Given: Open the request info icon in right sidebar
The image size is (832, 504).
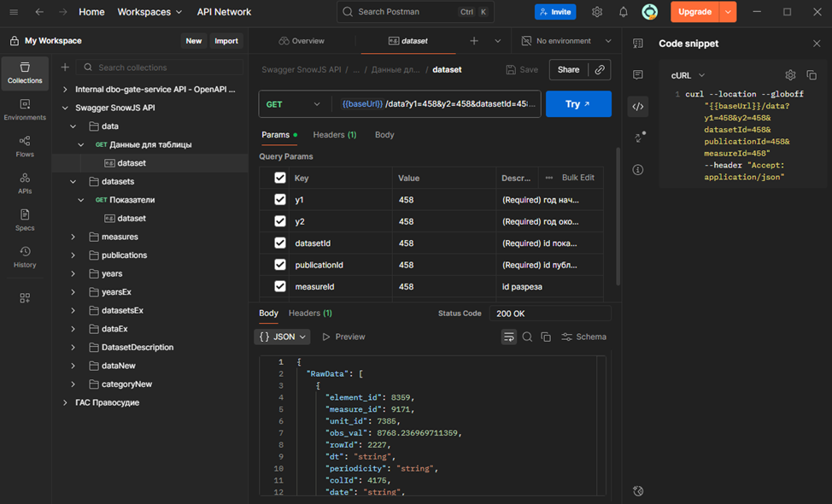Looking at the screenshot, I should point(638,170).
